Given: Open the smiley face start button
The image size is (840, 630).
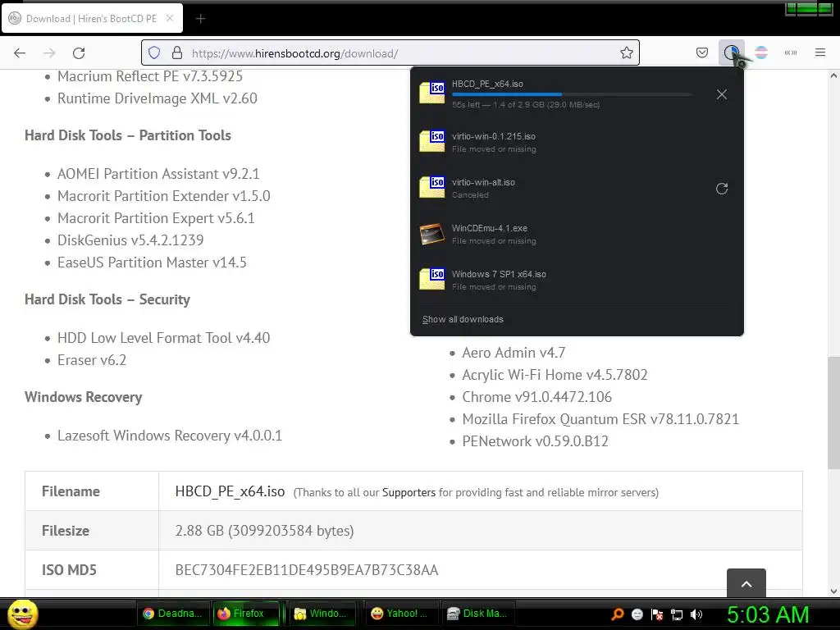Looking at the screenshot, I should [x=23, y=614].
